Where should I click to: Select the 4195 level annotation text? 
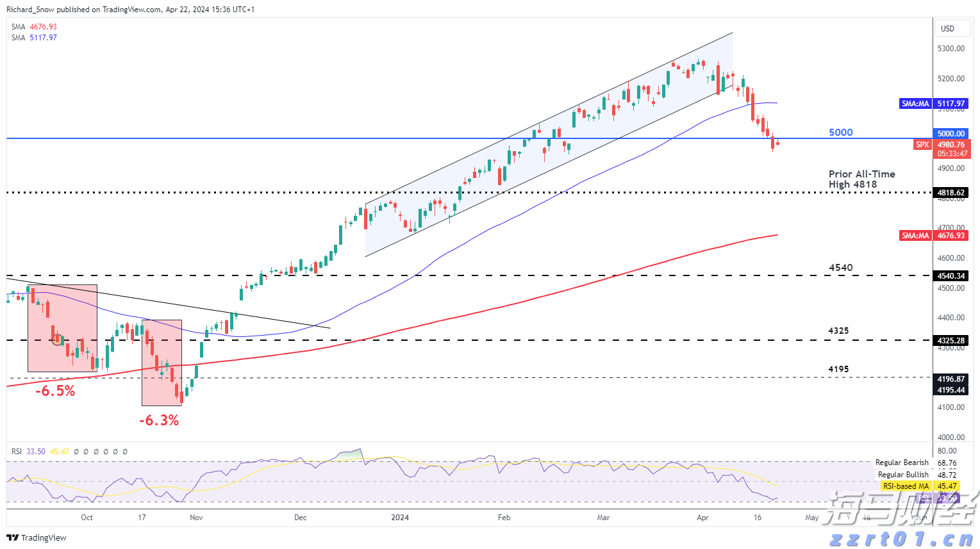(x=838, y=369)
